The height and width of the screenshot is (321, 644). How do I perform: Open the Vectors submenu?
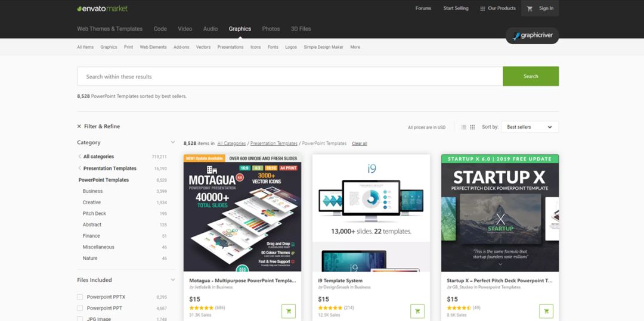pos(203,47)
